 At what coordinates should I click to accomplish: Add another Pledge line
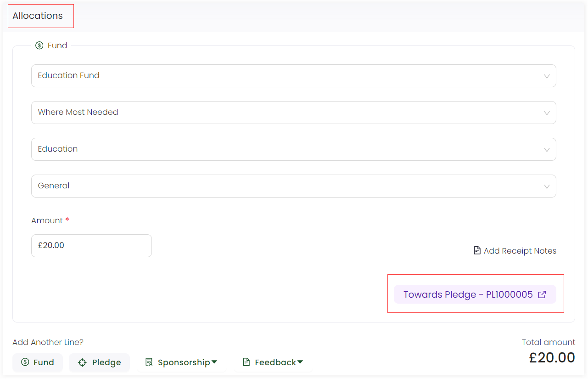coord(100,362)
